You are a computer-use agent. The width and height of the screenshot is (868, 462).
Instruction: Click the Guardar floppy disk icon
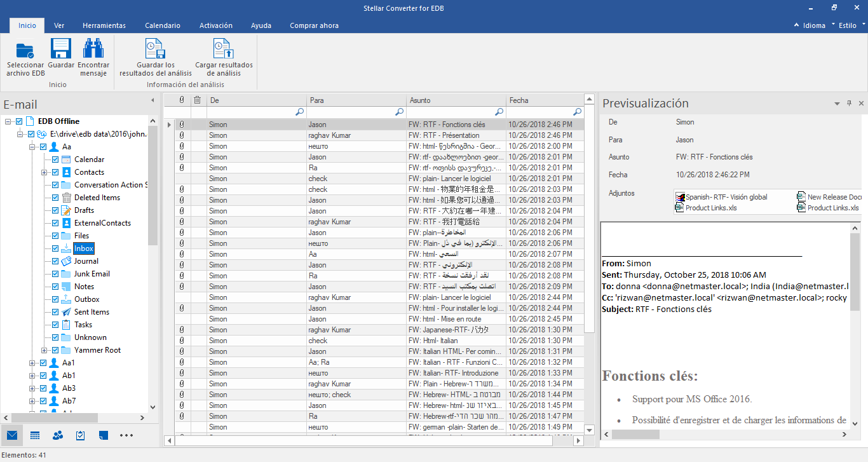tap(61, 49)
